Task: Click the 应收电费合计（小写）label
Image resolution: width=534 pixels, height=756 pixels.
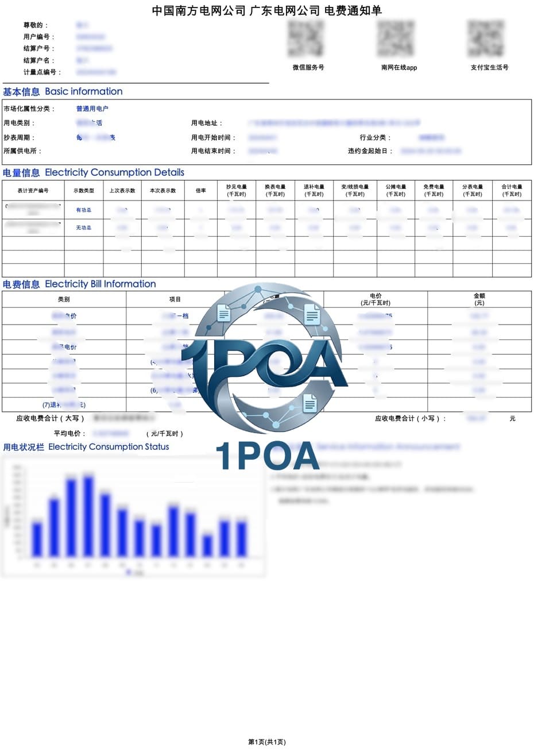Action: coord(411,419)
